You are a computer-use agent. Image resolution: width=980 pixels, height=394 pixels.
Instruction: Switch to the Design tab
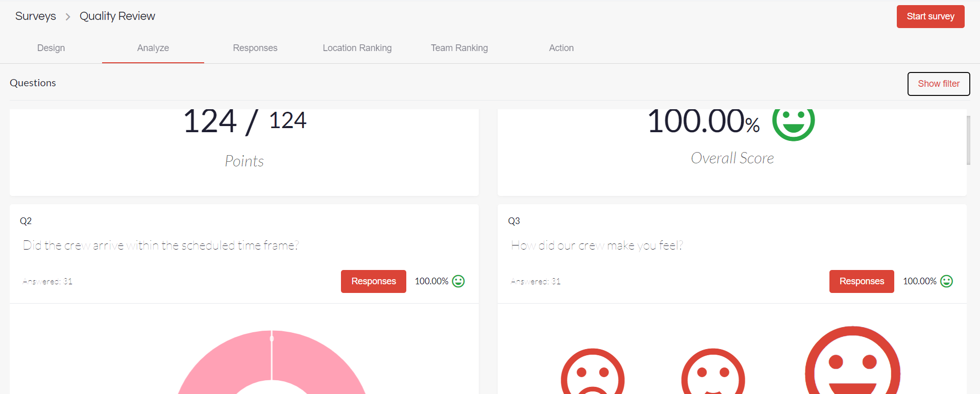tap(51, 48)
